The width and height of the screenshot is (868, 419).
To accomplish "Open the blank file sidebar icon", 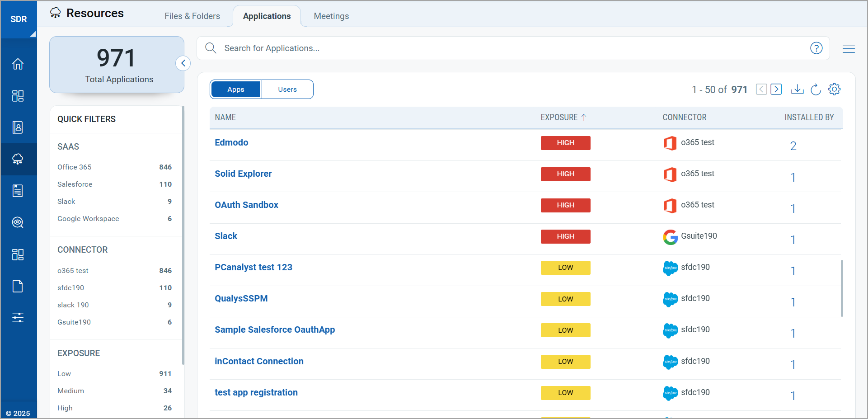I will [x=18, y=286].
